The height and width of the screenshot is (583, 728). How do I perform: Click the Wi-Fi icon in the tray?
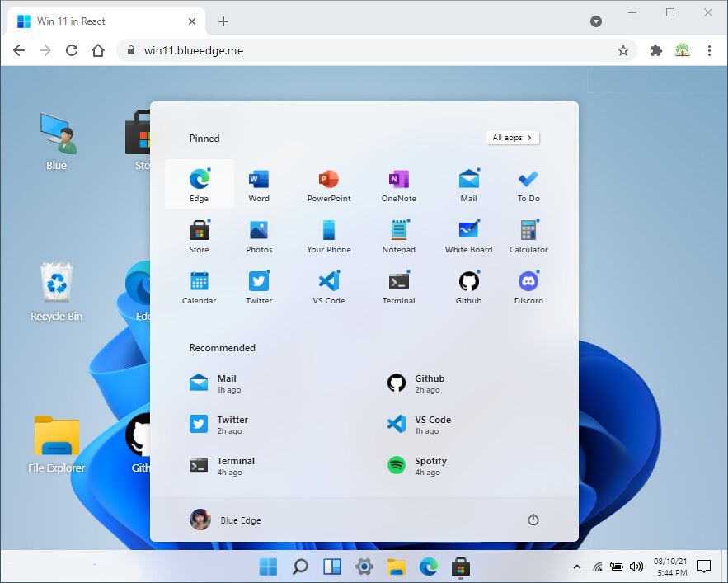[598, 567]
